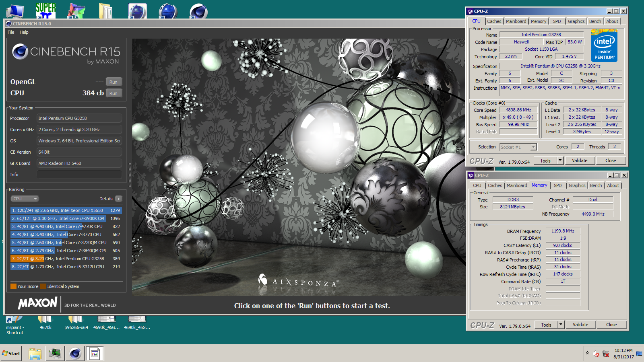Switch to Bench tab in top CPU-Z
644x362 pixels.
595,21
